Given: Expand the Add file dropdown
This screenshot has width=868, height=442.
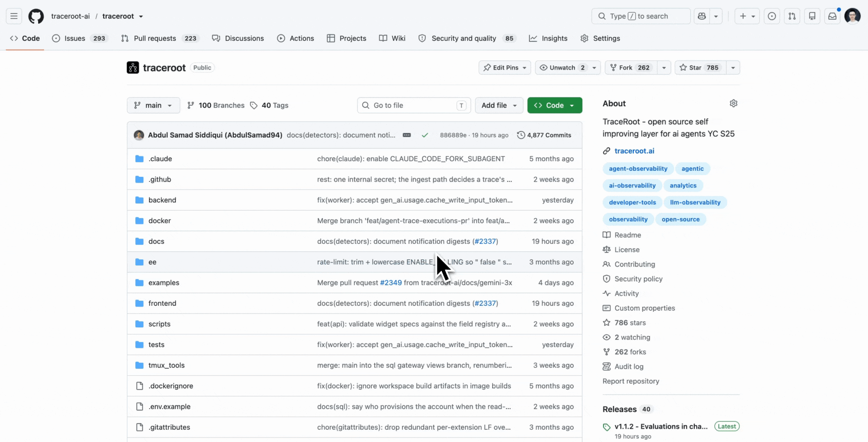Looking at the screenshot, I should click(x=499, y=105).
